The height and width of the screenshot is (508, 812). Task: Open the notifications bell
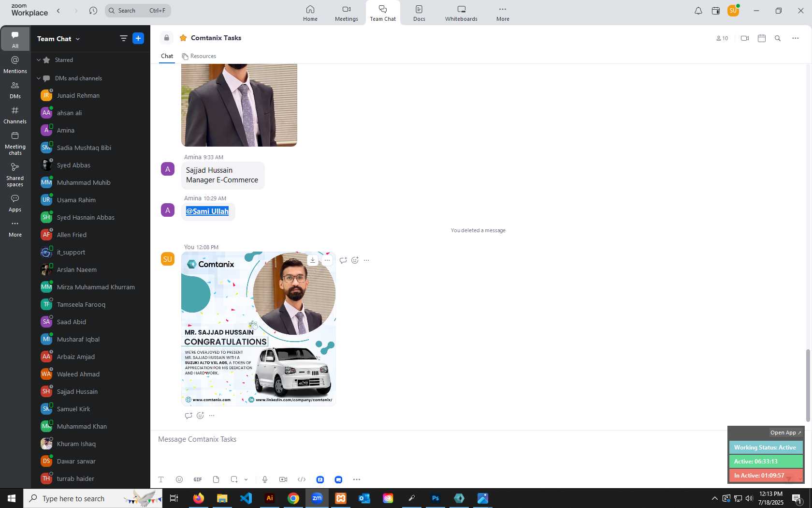pos(698,11)
